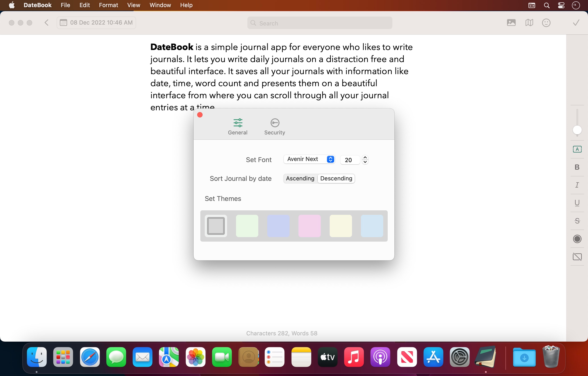
Task: Open Mail from the Dock
Action: tap(143, 357)
